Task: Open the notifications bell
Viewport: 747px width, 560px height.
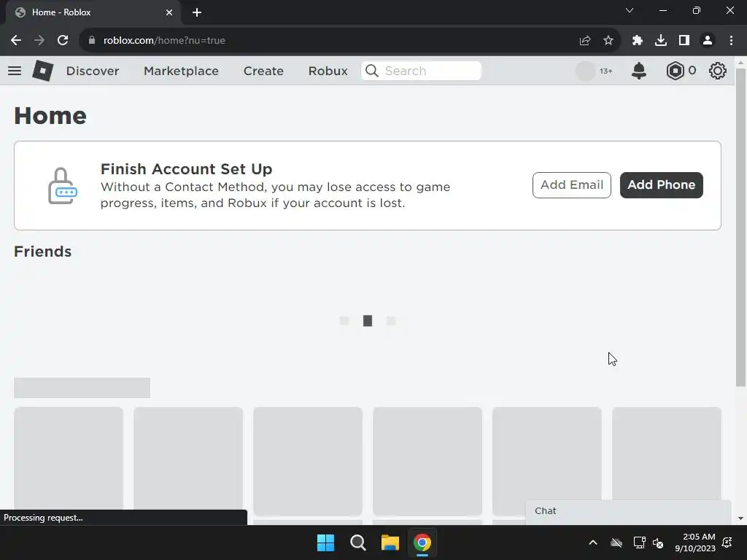Action: [639, 71]
